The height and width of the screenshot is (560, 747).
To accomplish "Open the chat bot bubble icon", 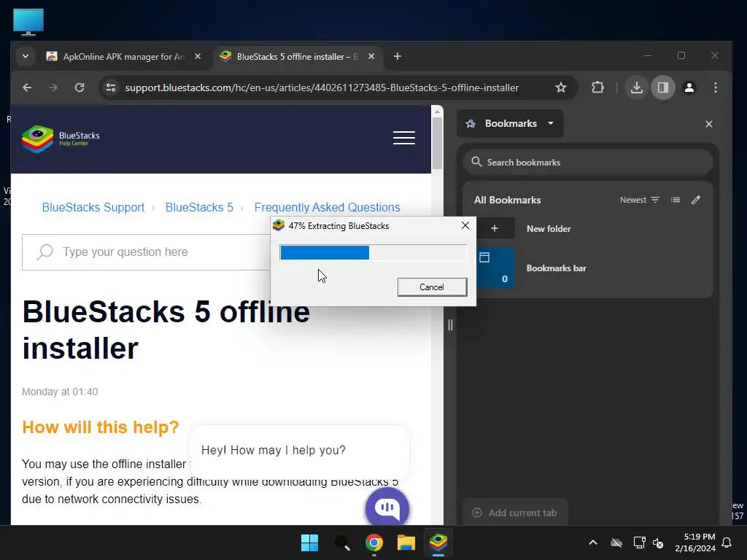I will click(387, 508).
